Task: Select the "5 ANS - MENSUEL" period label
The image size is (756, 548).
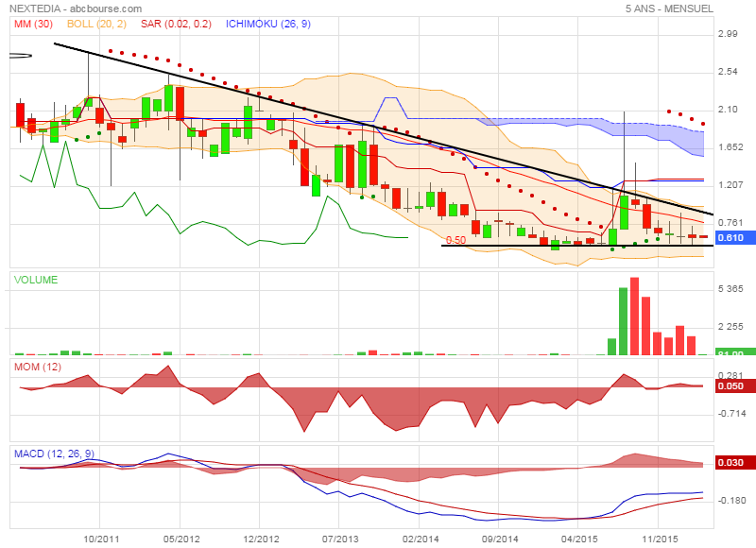Action: click(x=669, y=9)
